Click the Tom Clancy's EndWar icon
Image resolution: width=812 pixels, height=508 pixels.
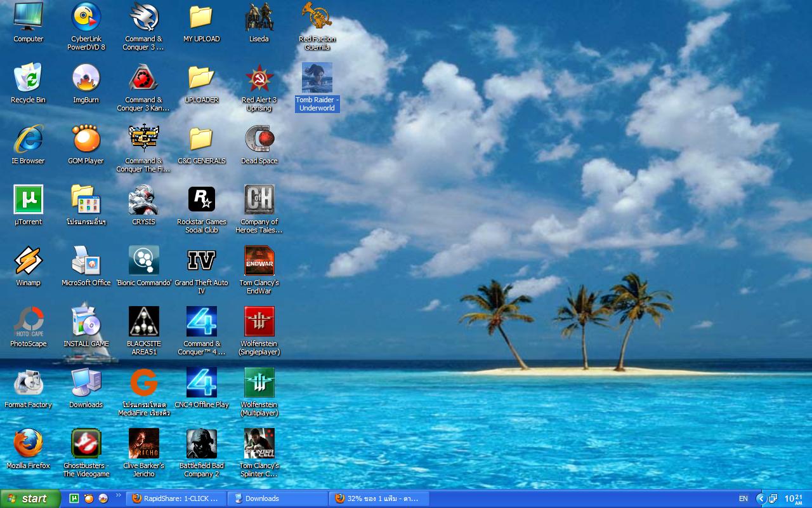(x=259, y=261)
